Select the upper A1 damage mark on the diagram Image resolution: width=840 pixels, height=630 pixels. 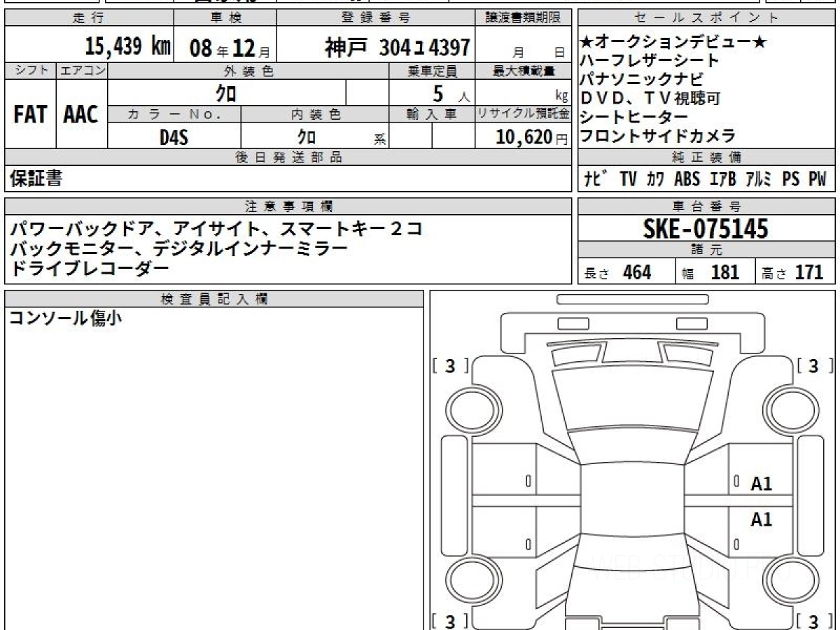coord(762,483)
